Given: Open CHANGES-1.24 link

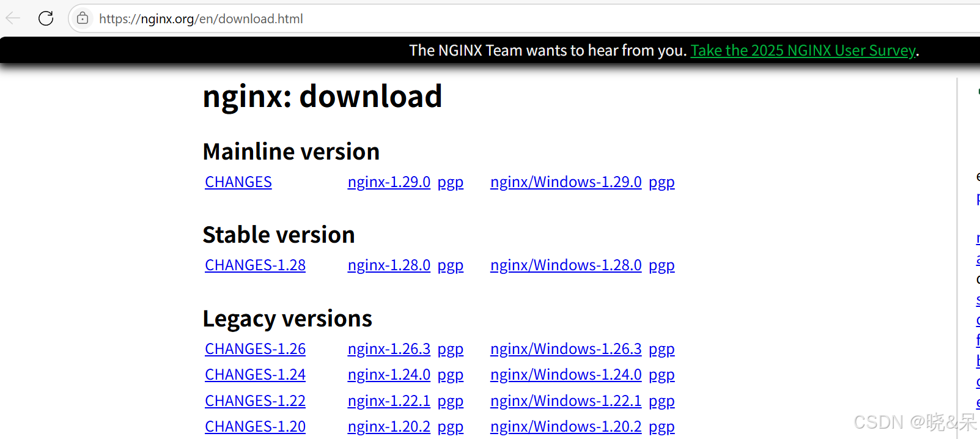Looking at the screenshot, I should click(255, 375).
